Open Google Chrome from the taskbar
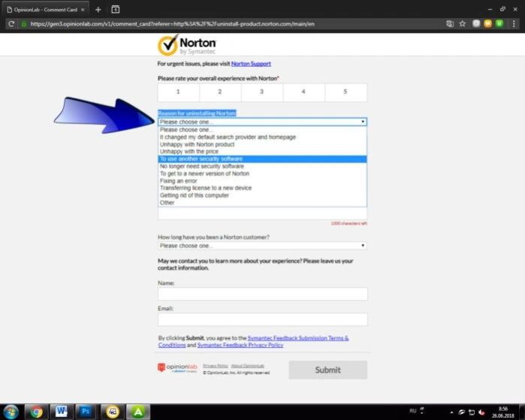 (x=36, y=412)
